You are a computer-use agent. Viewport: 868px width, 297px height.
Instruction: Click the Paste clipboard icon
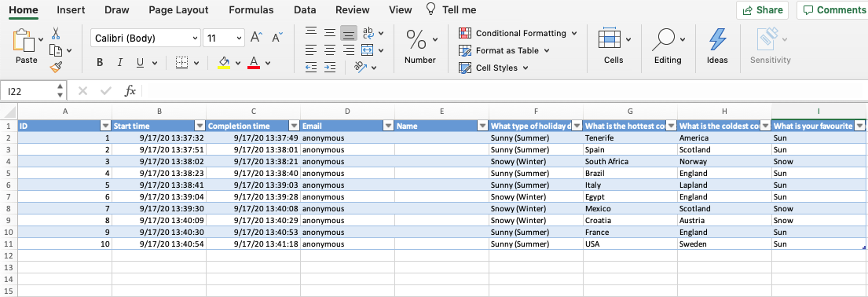(x=24, y=40)
